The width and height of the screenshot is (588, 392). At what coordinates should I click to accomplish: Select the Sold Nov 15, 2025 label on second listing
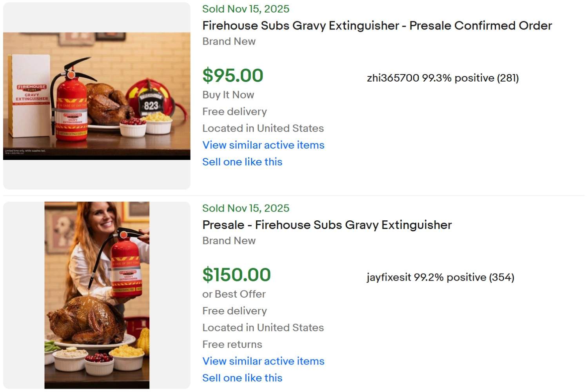pyautogui.click(x=245, y=208)
